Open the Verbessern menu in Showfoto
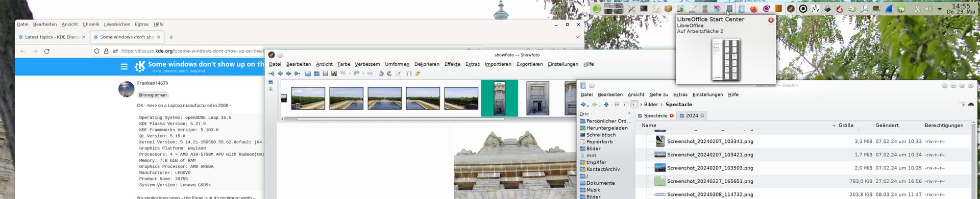The image size is (980, 199). click(x=367, y=64)
